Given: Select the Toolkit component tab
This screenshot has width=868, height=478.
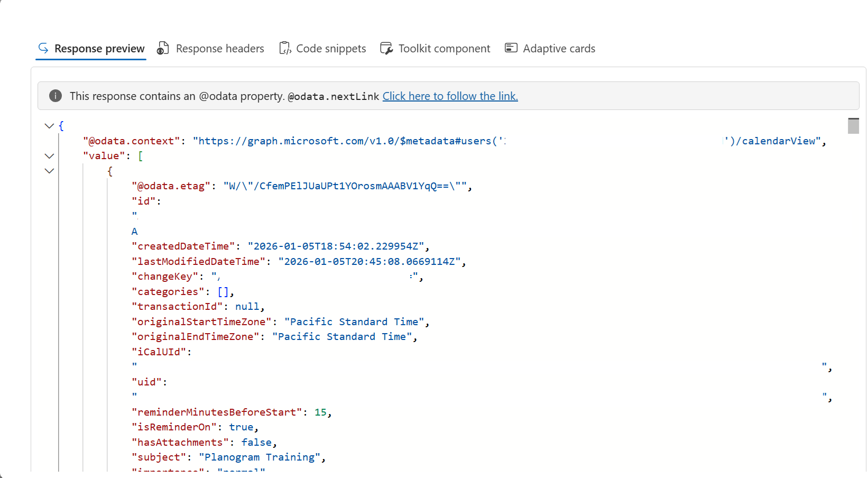Looking at the screenshot, I should coord(435,49).
